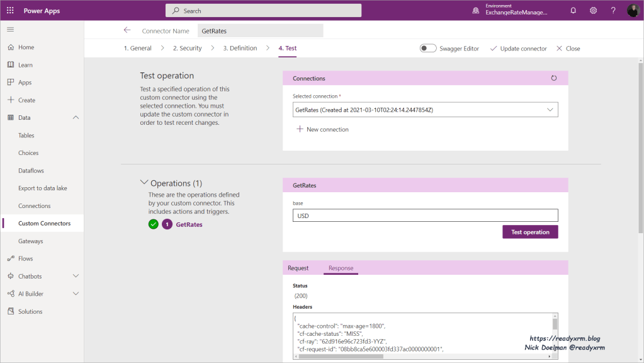Open the user profile avatar
The image size is (644, 363).
[x=633, y=11]
